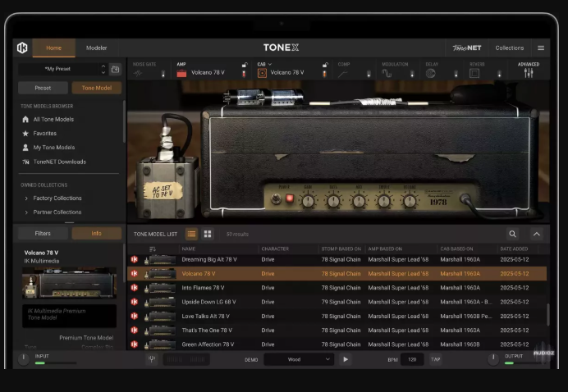The image size is (568, 392).
Task: Adjust the Gain knob on amp
Action: (308, 201)
